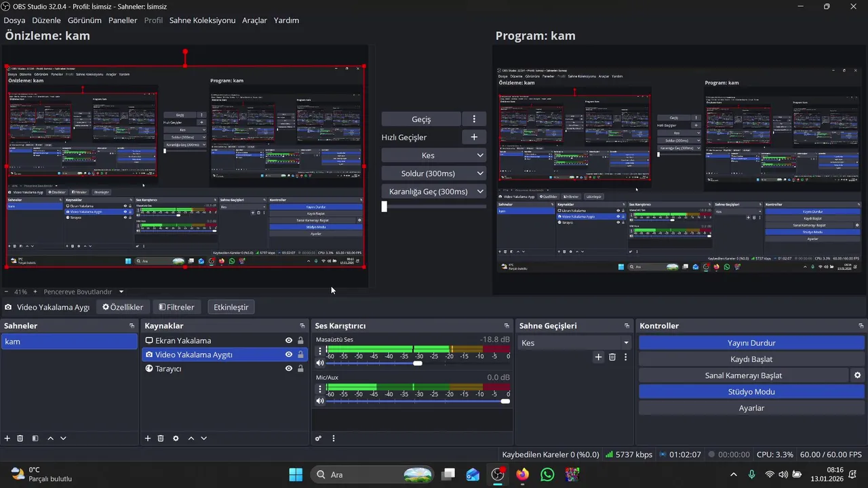The image size is (868, 488).
Task: Open Ayarlar from Kontroller
Action: pos(751,408)
